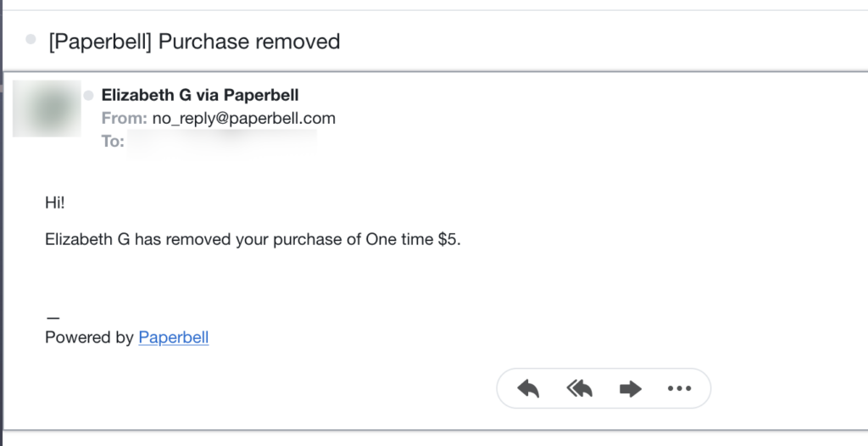The height and width of the screenshot is (446, 868).
Task: Click the 'Hi!' greeting text
Action: pyautogui.click(x=55, y=203)
